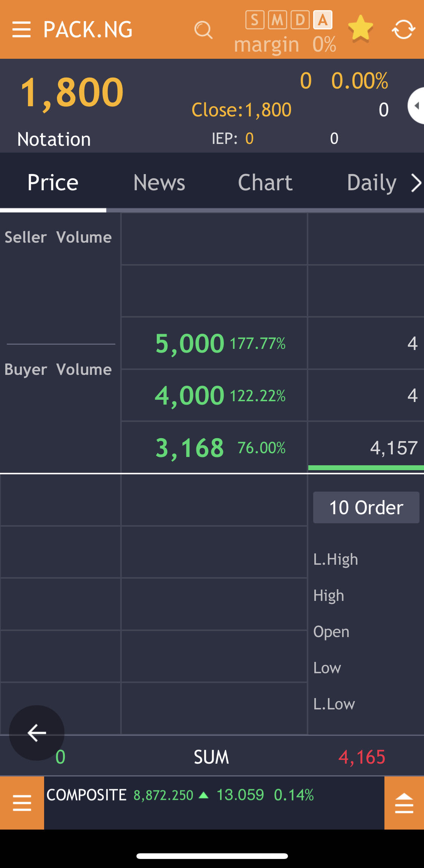Refresh the stock data
This screenshot has height=868, width=424.
pos(403,29)
